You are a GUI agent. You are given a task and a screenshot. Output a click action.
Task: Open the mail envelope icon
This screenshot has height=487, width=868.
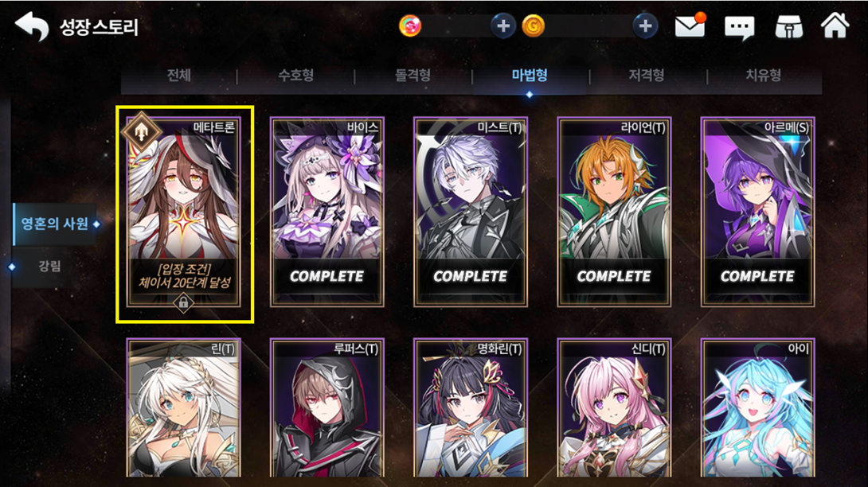coord(689,26)
